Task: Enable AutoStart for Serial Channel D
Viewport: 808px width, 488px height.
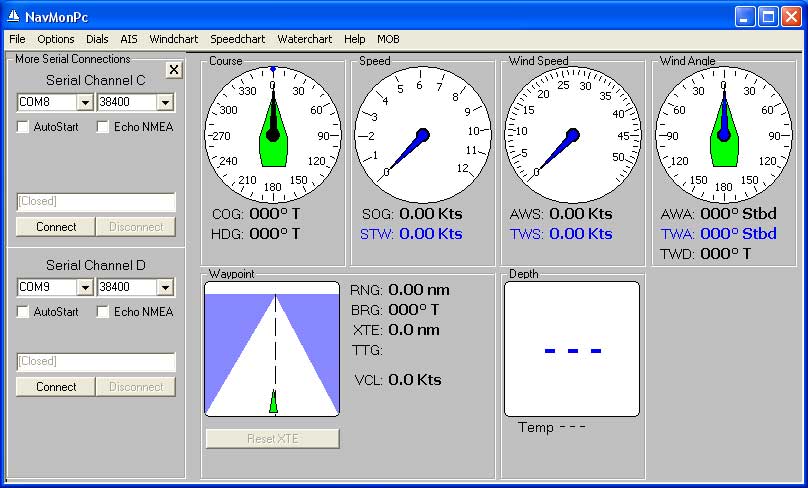Action: tap(23, 312)
